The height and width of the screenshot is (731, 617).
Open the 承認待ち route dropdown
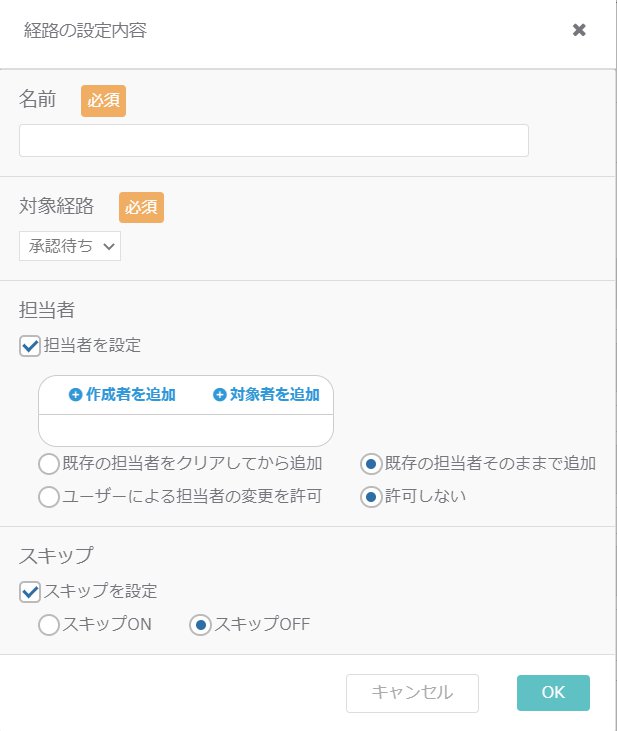(x=70, y=246)
